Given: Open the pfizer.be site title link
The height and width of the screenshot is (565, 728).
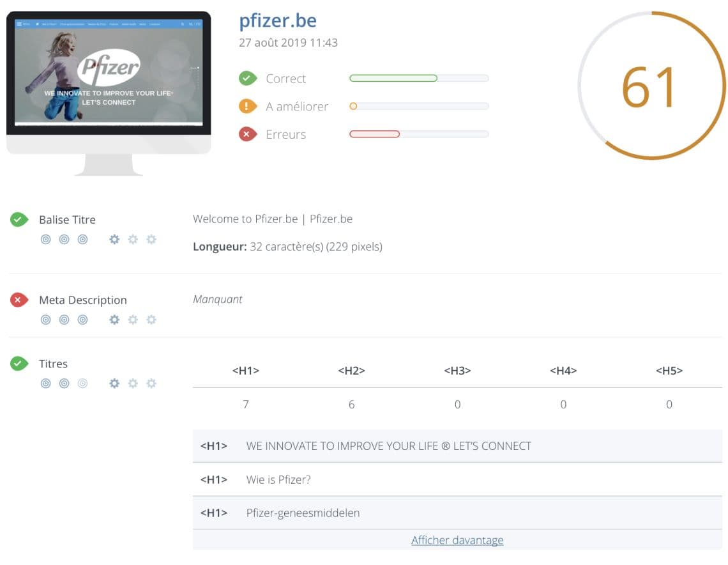Looking at the screenshot, I should 278,21.
